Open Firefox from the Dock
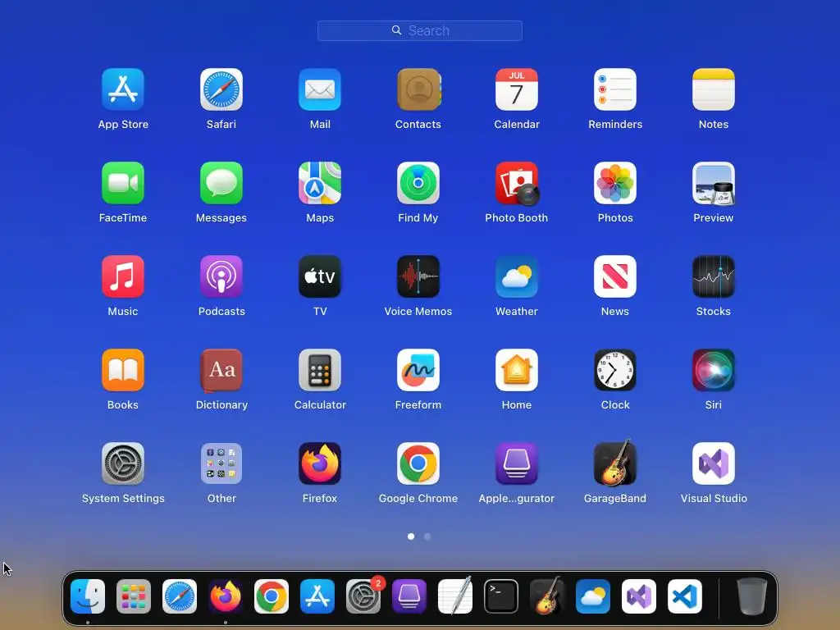Screen dimensions: 840x630 pos(226,596)
